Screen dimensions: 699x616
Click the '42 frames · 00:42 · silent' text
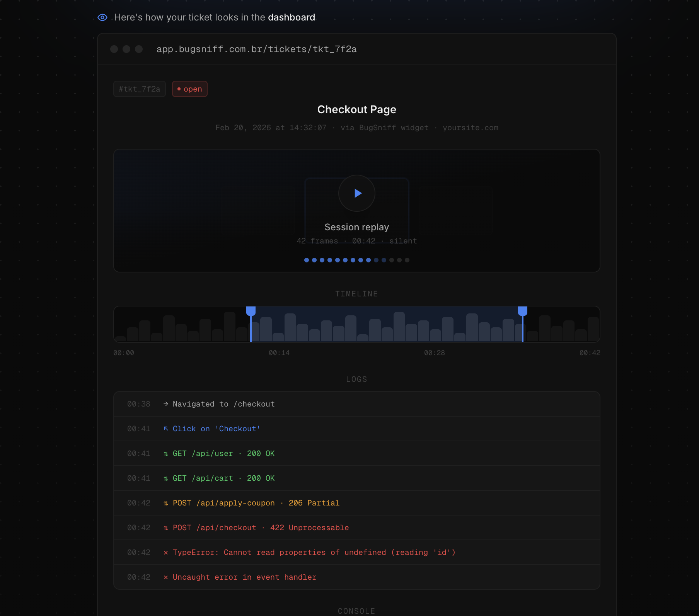tap(357, 241)
